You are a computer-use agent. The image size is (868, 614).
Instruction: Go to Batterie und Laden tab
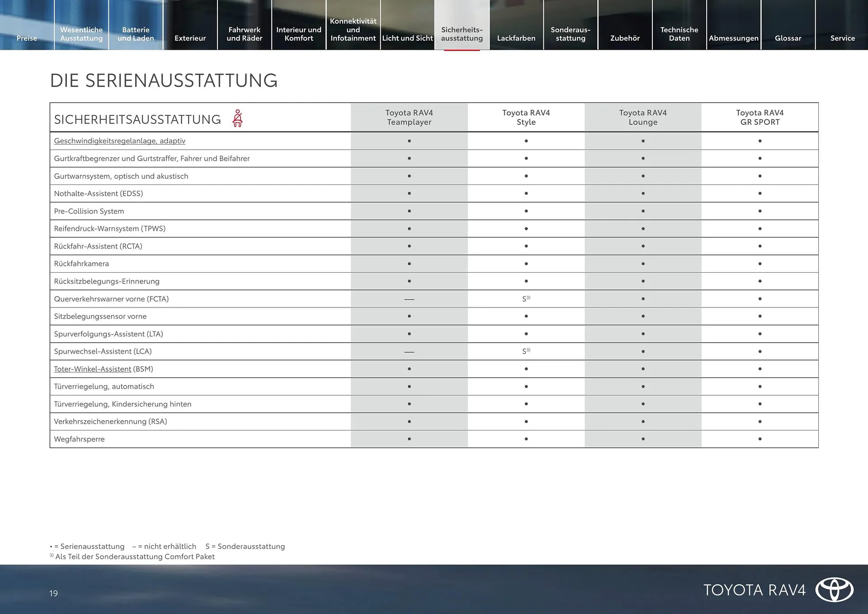(136, 34)
